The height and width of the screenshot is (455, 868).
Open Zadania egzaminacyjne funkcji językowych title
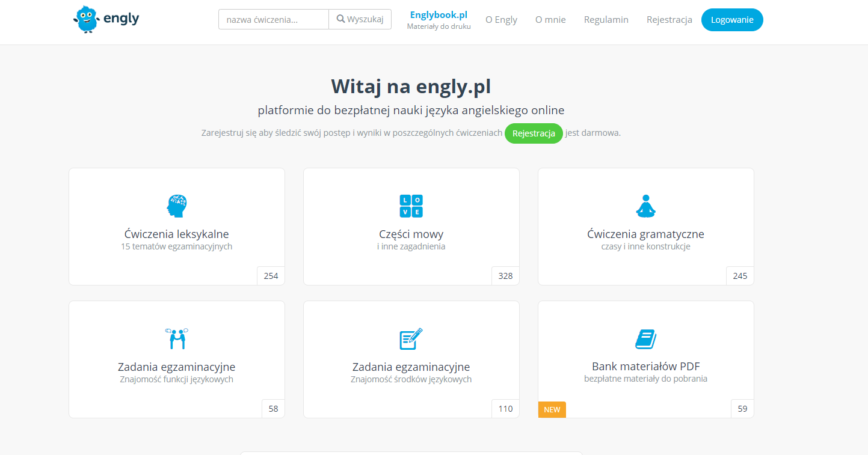tap(177, 367)
